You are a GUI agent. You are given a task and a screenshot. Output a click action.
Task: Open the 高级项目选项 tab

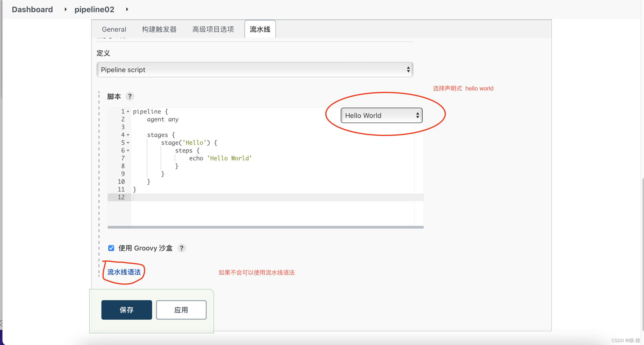point(213,29)
